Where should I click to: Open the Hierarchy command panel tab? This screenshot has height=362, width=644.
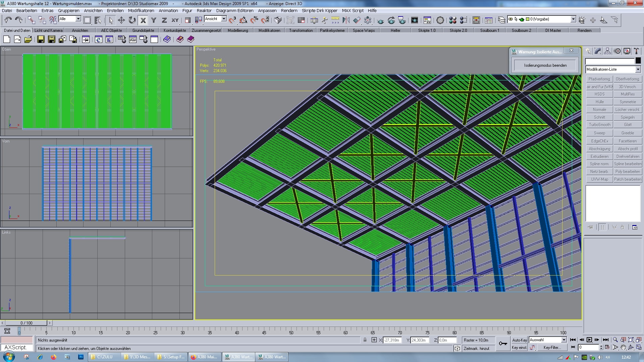[x=607, y=51]
